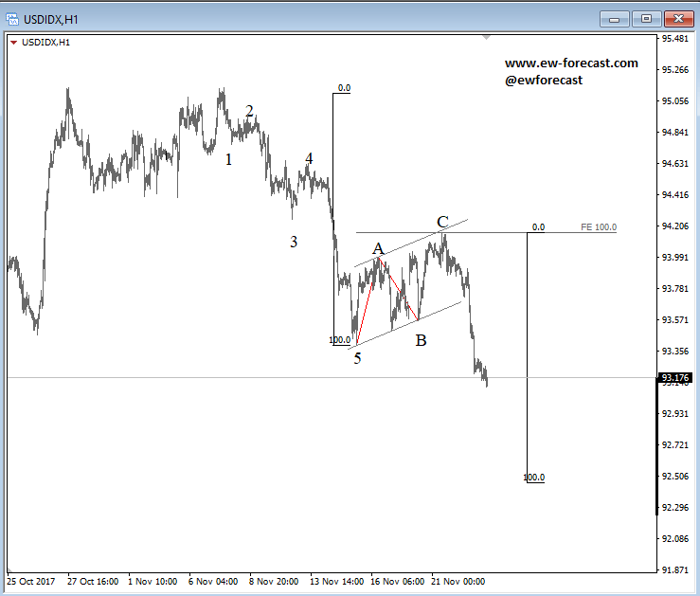Click the @ewforecast handle text

coord(544,81)
